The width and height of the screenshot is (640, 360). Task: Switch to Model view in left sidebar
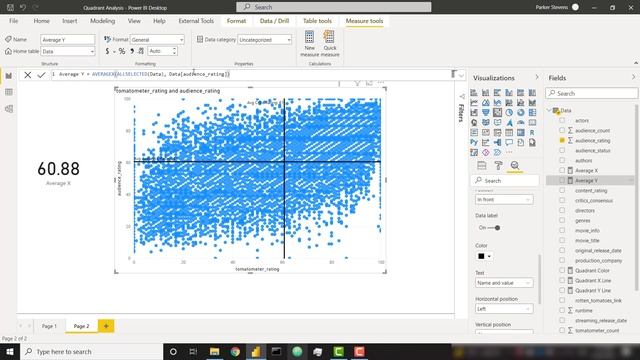[9, 109]
